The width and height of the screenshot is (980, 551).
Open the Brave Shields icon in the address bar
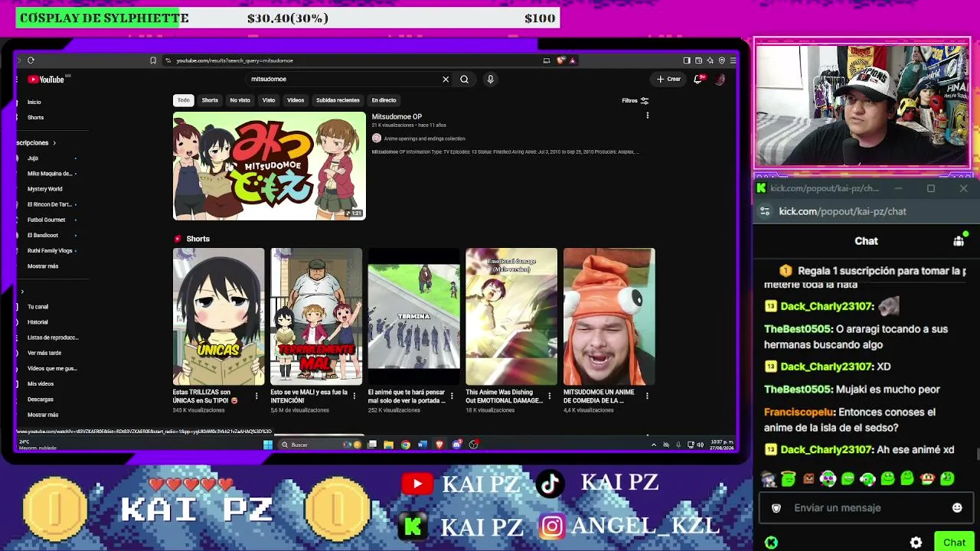(561, 60)
